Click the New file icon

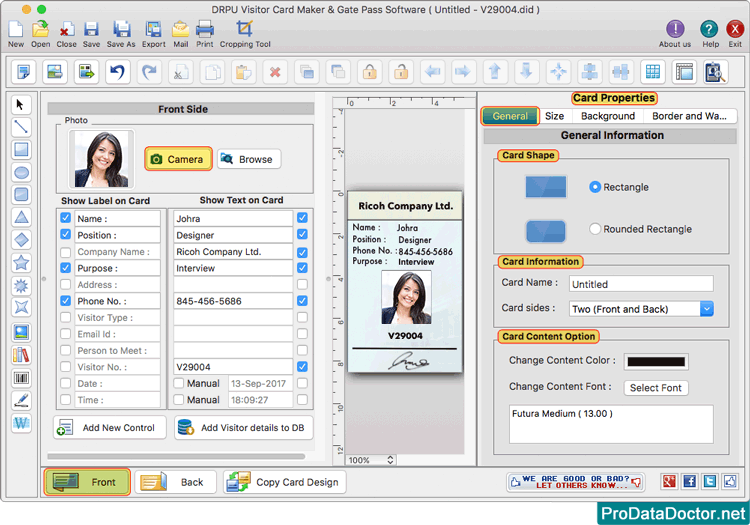tap(15, 30)
